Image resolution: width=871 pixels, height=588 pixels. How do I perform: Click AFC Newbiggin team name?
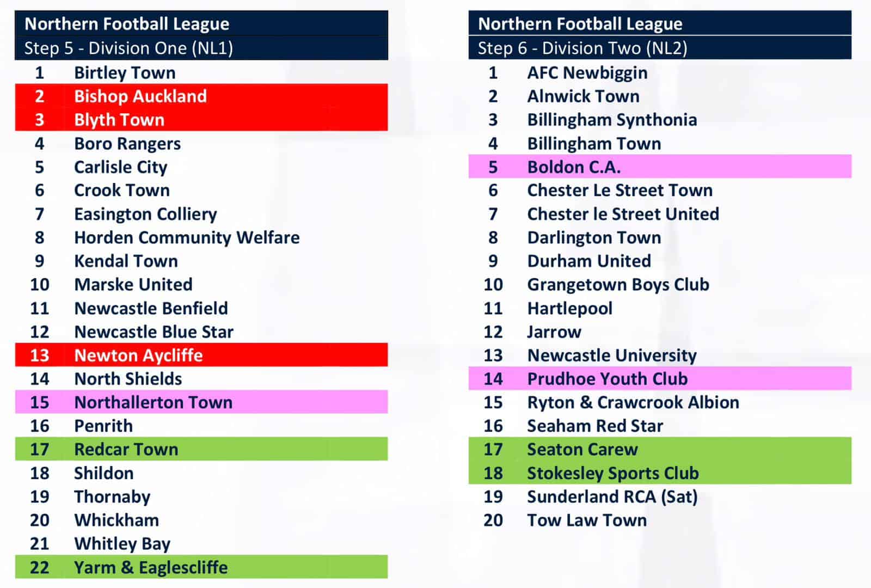tap(587, 72)
